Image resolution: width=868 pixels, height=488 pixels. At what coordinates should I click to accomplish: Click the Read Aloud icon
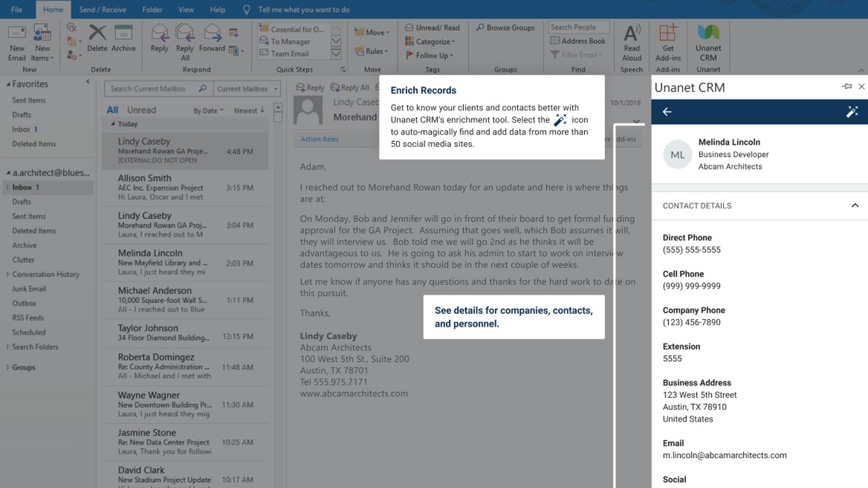tap(632, 33)
